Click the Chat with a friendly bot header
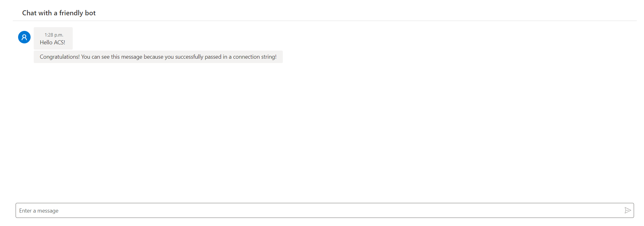Viewport: 644px width, 226px height. tap(59, 13)
